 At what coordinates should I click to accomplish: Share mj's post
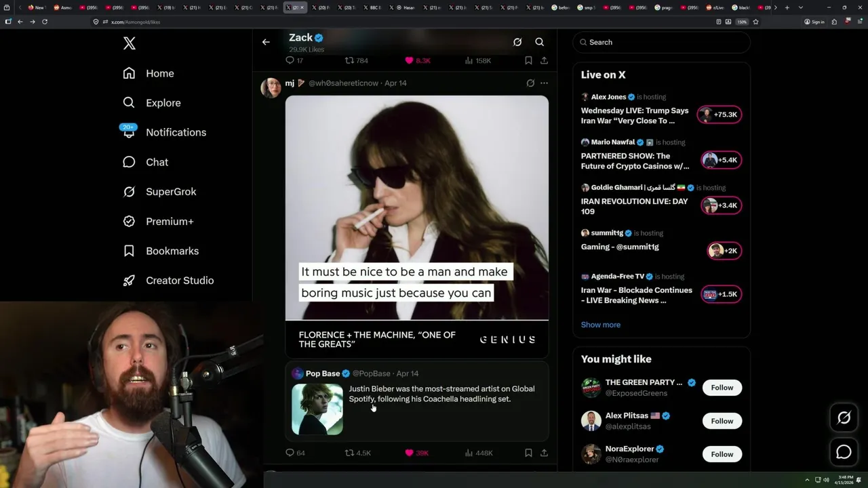coord(544,453)
